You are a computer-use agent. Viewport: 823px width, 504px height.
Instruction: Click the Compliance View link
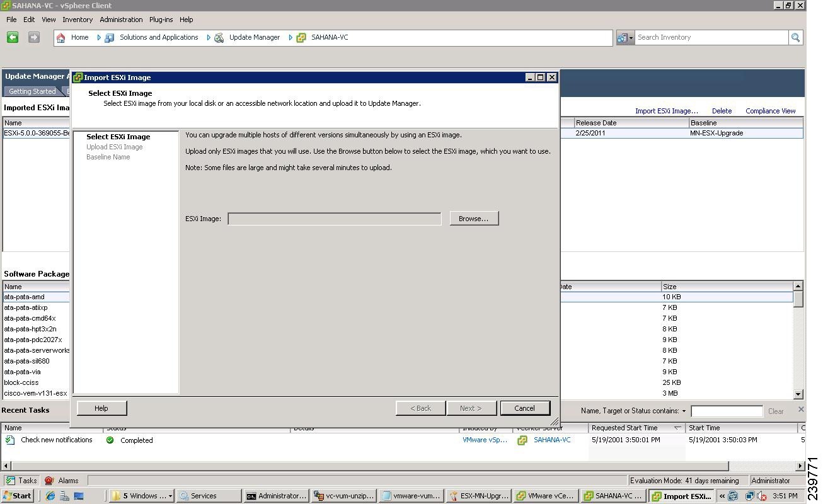pos(770,111)
